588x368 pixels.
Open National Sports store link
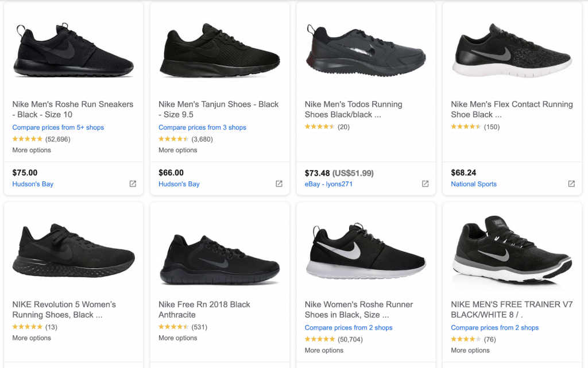pos(474,184)
